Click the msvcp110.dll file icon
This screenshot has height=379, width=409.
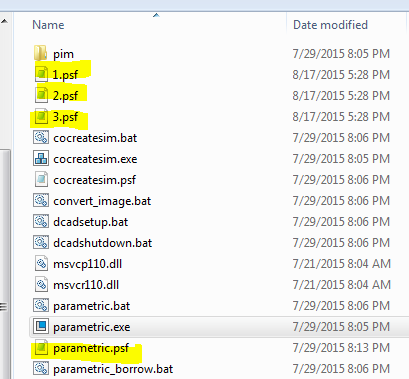41,264
